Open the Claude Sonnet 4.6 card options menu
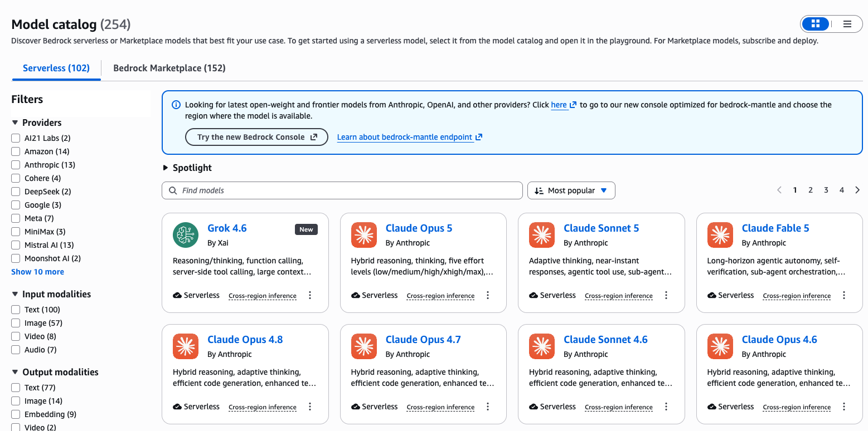Viewport: 868px width, 431px height. pos(666,407)
